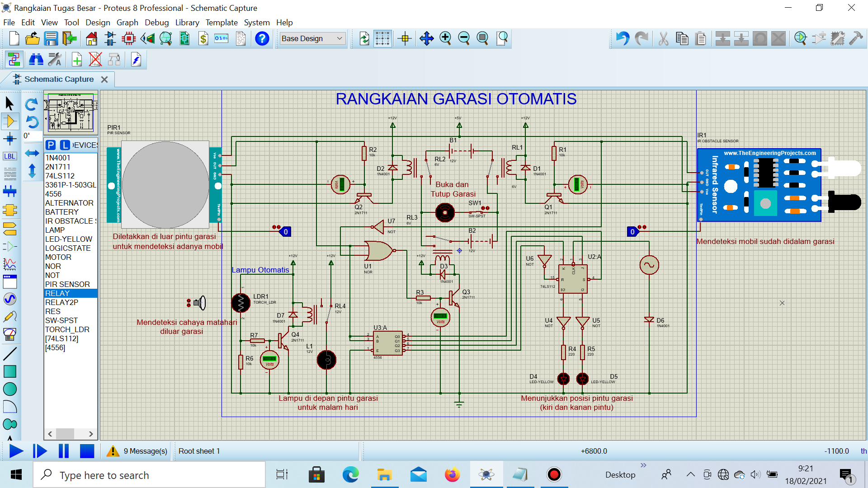Viewport: 868px width, 488px height.
Task: Open the Base Design dropdown
Action: point(312,38)
